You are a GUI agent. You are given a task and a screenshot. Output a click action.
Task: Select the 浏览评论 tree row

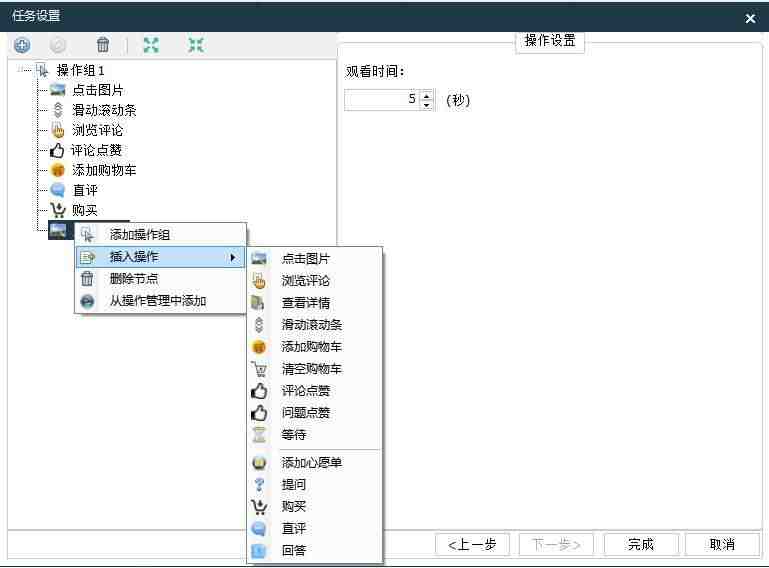pyautogui.click(x=98, y=130)
